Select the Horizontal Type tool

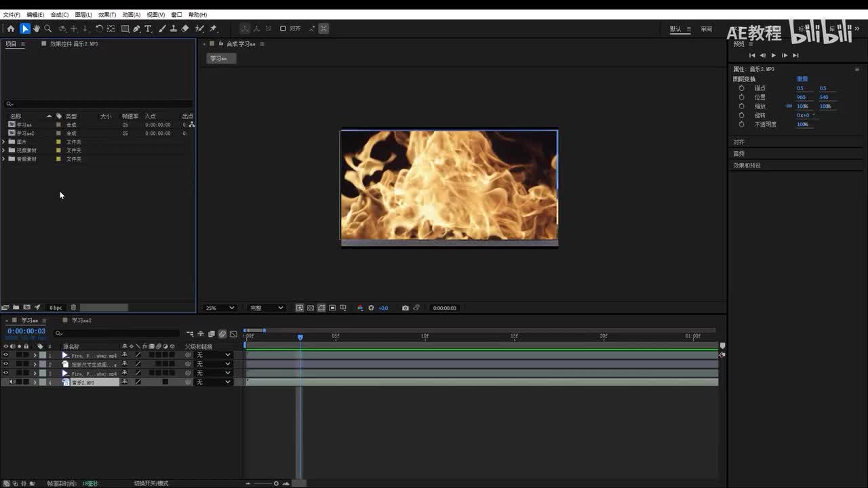point(148,28)
